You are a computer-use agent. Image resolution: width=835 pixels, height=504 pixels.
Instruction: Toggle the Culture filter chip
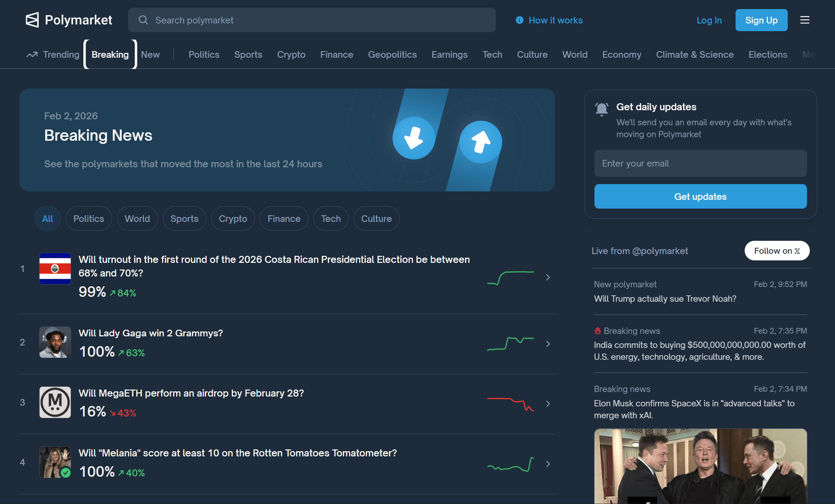[376, 219]
